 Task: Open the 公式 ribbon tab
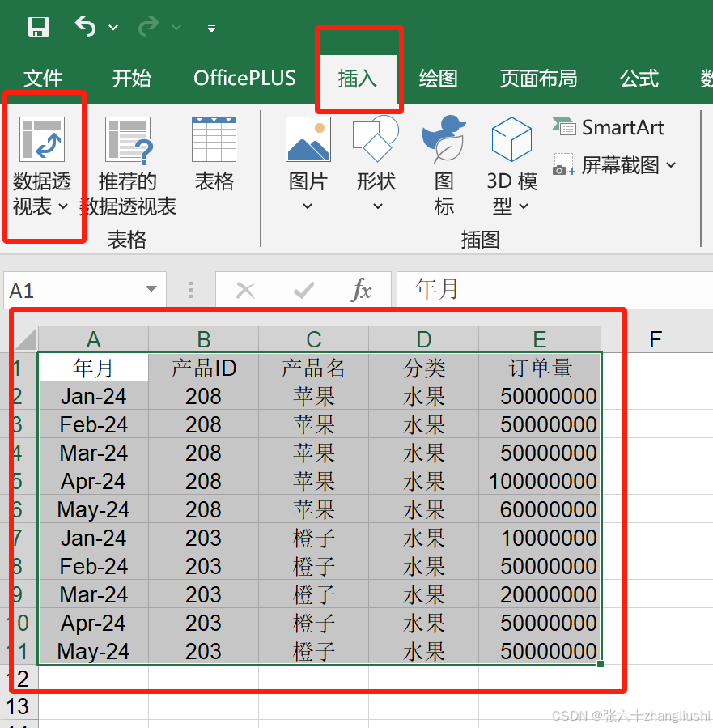(x=639, y=78)
